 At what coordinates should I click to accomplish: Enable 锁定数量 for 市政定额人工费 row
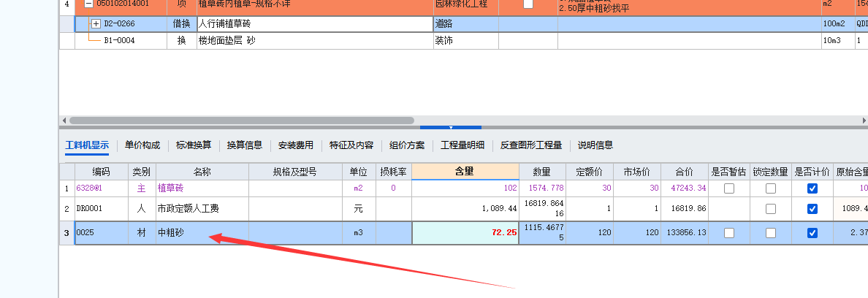[x=770, y=209]
